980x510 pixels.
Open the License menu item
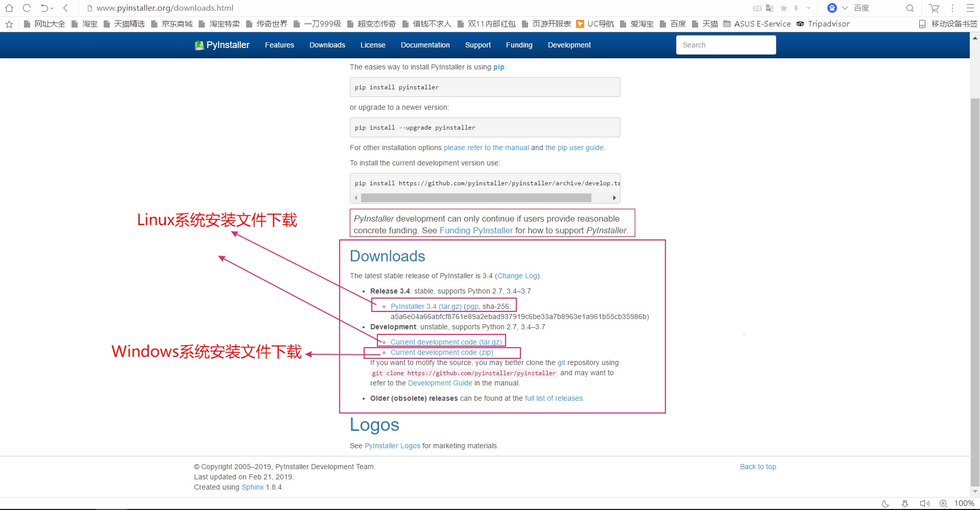(373, 45)
